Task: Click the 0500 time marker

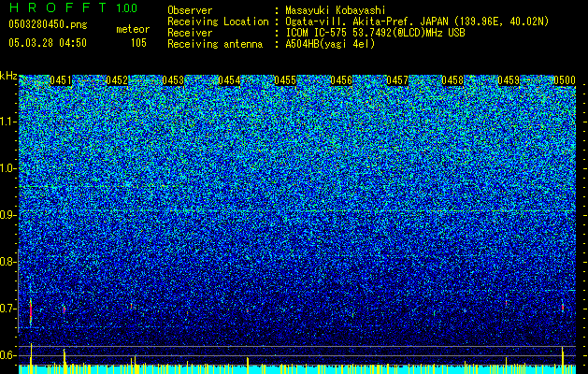Action: [x=565, y=80]
